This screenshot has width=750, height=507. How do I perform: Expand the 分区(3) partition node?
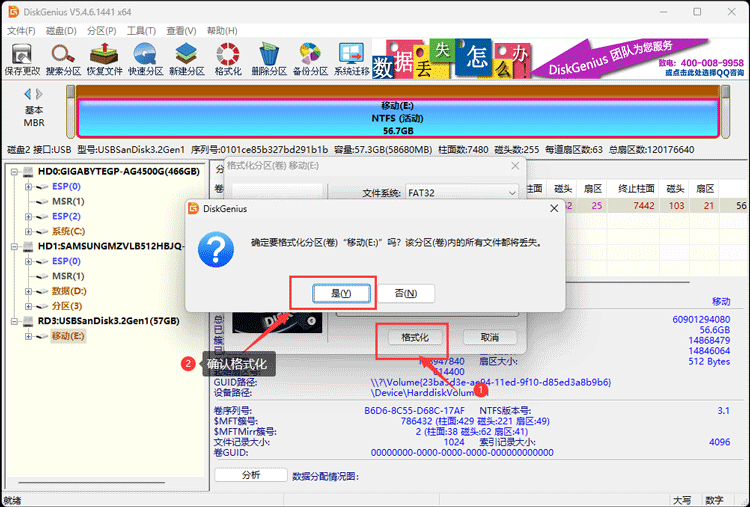click(28, 306)
